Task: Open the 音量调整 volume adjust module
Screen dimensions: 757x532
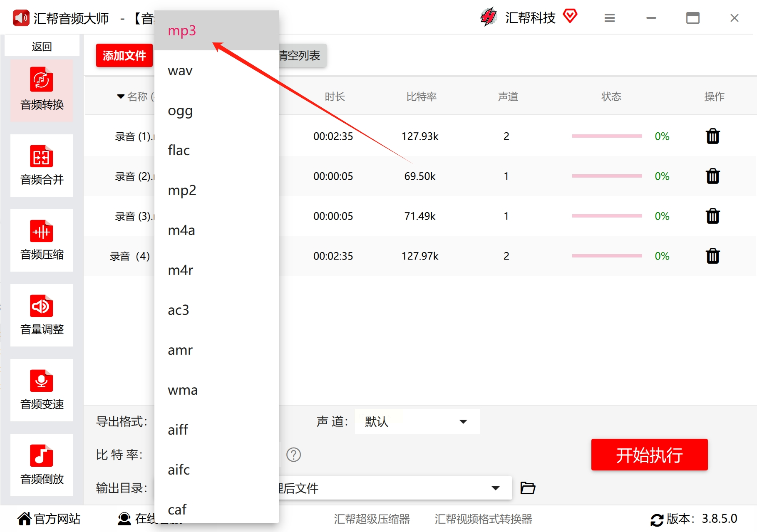Action: pyautogui.click(x=42, y=315)
